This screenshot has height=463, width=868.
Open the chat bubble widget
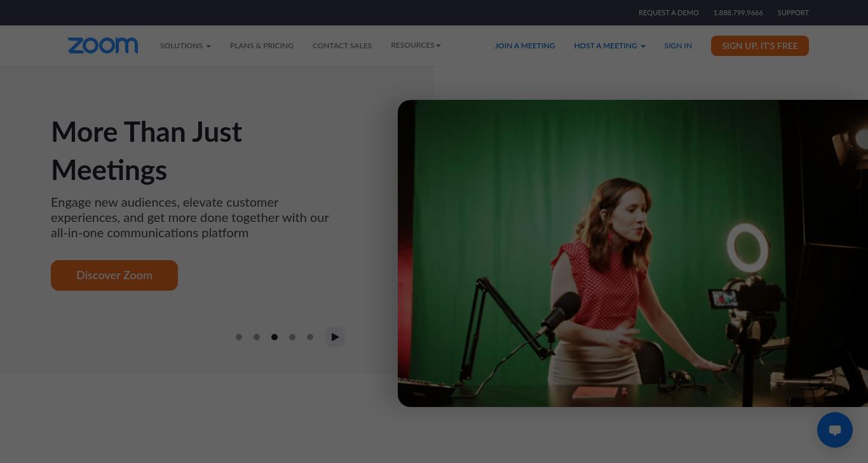pos(834,430)
